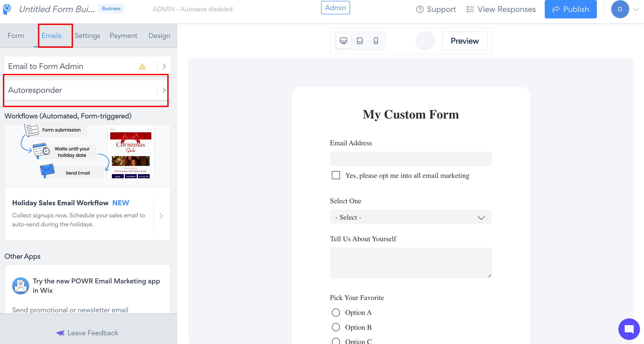
Task: Click the Leave Feedback megaphone icon
Action: pyautogui.click(x=60, y=333)
